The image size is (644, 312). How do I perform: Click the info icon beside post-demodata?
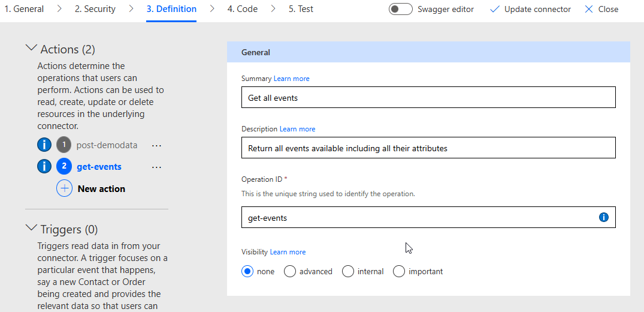tap(44, 145)
